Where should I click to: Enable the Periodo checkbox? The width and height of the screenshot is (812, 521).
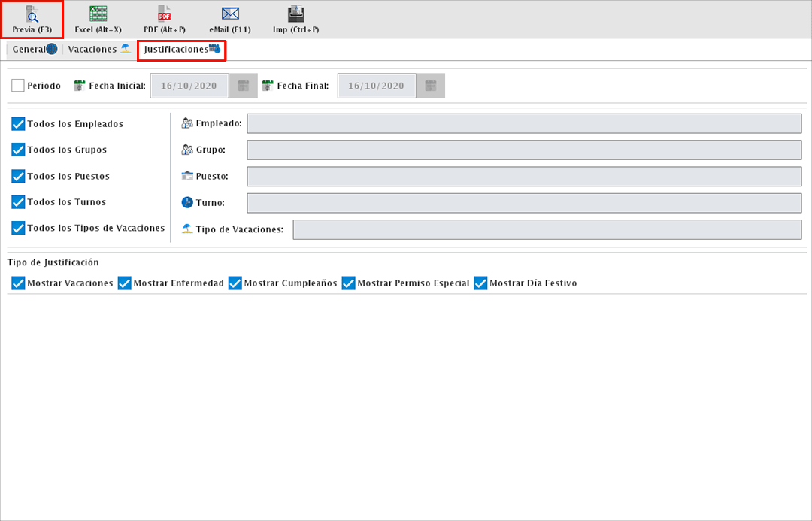pos(18,86)
